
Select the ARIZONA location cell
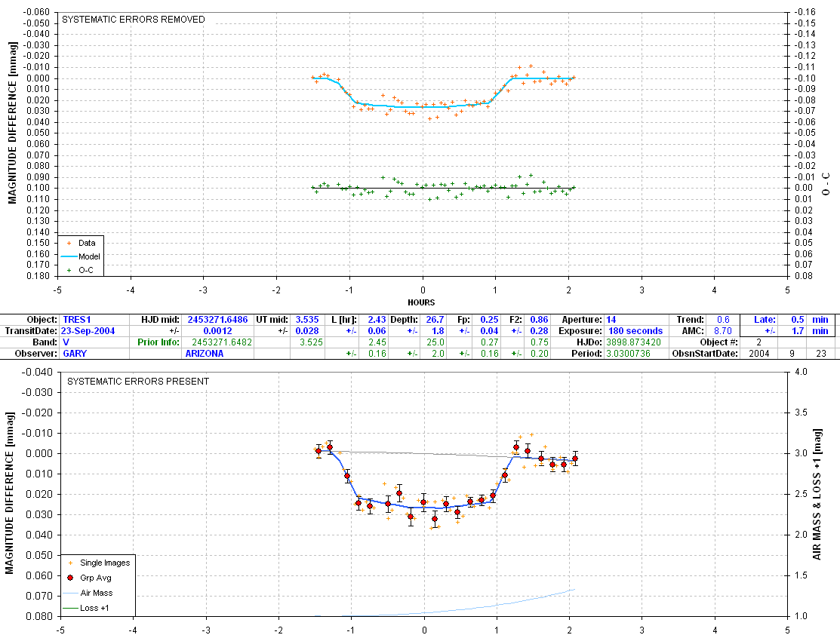(204, 353)
